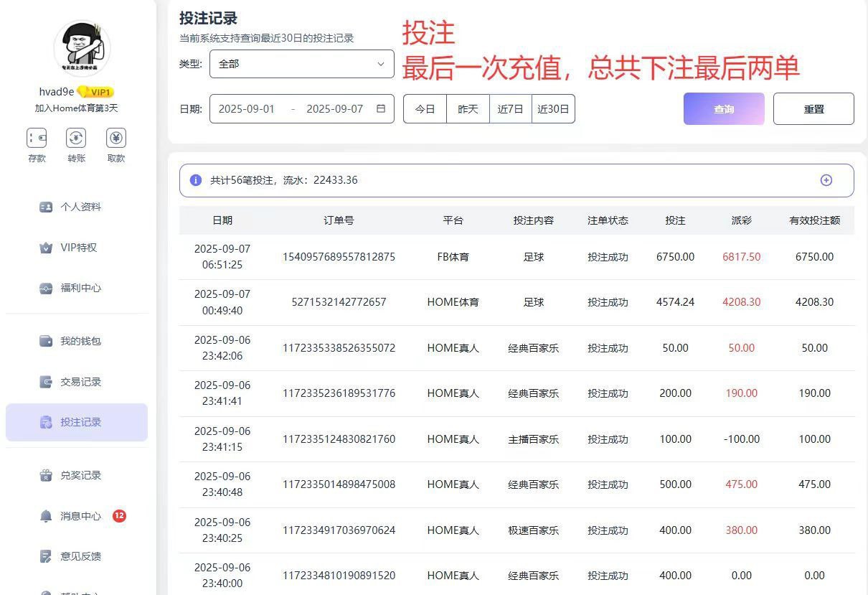
Task: Click the 查询 search button
Action: point(724,109)
